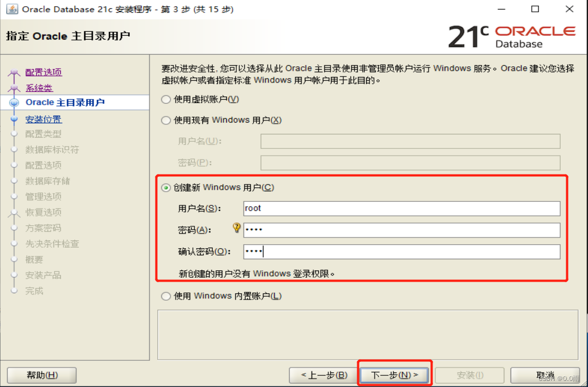Select 使用虚拟账户(V) radio button
588x387 pixels.
[x=166, y=99]
